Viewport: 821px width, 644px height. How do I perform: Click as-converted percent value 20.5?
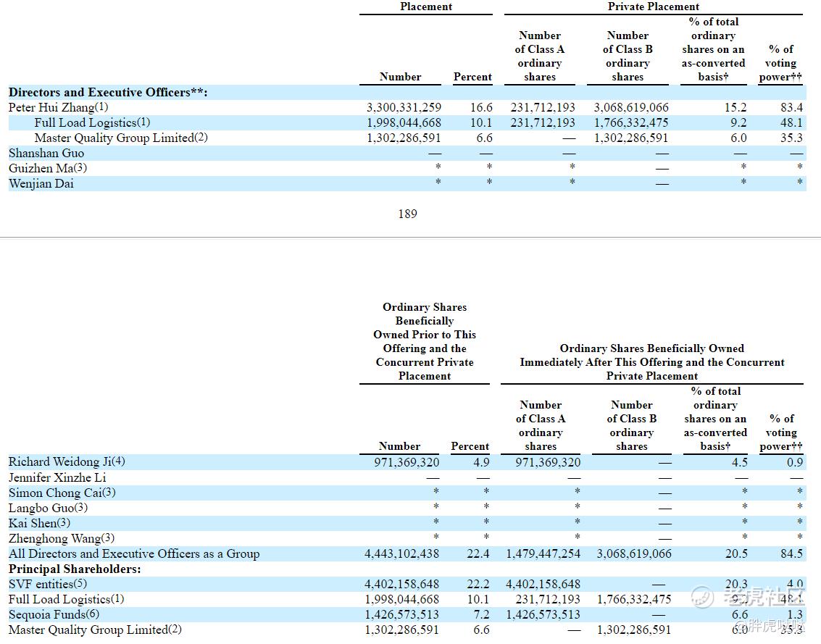coord(736,554)
